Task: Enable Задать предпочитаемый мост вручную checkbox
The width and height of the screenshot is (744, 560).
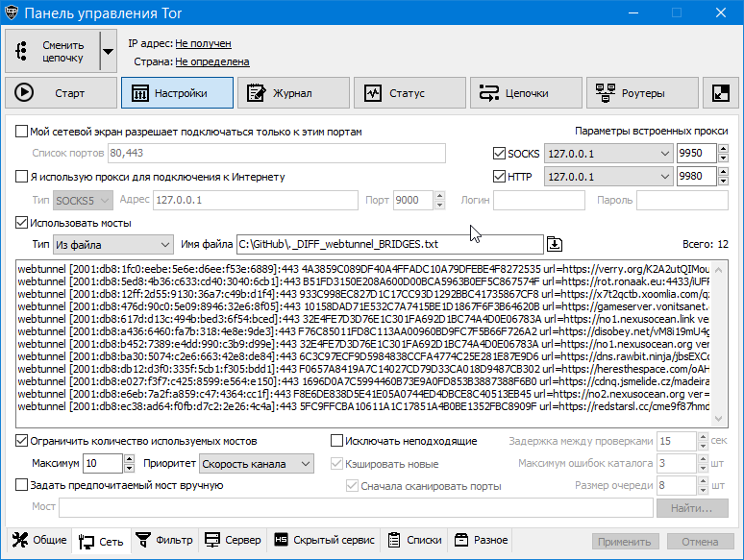Action: (x=21, y=485)
